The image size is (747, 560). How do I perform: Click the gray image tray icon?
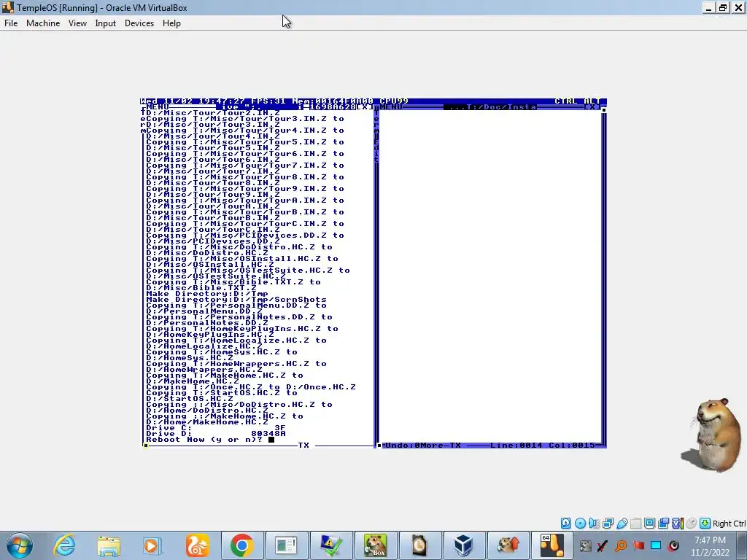(586, 545)
